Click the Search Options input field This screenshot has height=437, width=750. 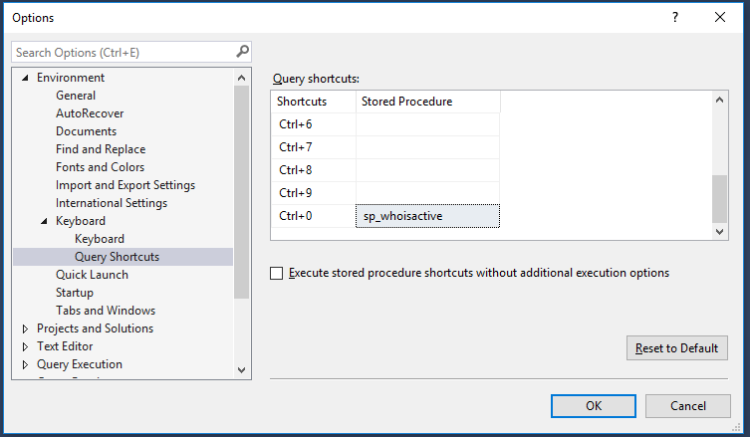coord(120,51)
